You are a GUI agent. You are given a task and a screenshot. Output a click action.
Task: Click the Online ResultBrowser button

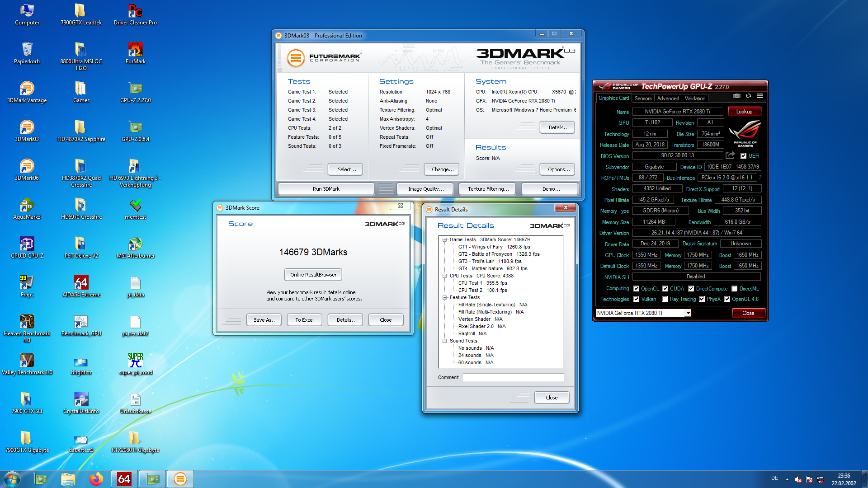tap(313, 275)
